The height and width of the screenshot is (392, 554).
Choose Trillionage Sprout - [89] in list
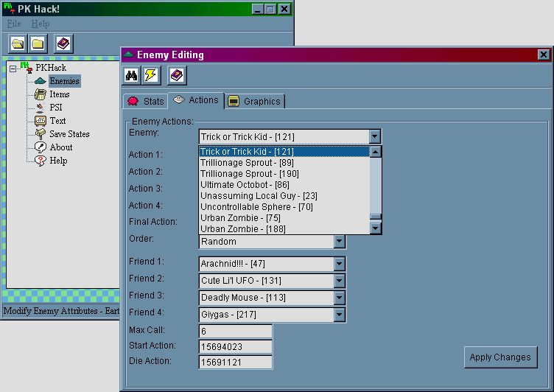284,163
